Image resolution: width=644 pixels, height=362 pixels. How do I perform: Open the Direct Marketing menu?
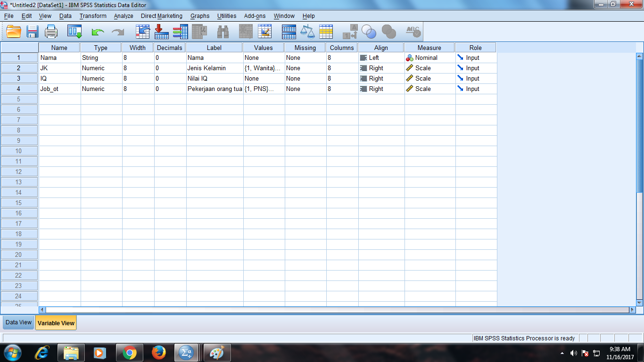(x=162, y=16)
